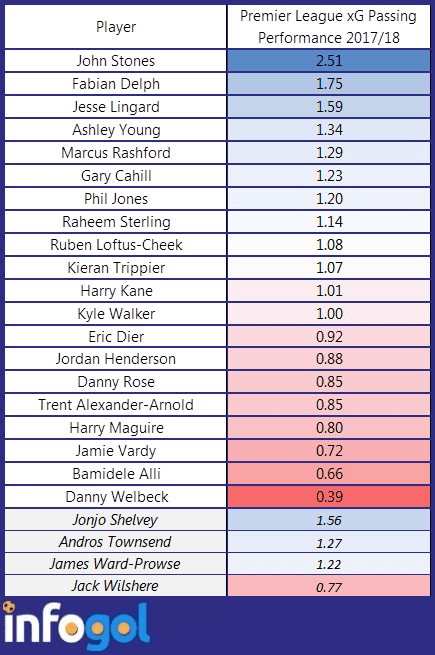The image size is (435, 655).
Task: Select the Fabian Delph row name
Action: [116, 84]
